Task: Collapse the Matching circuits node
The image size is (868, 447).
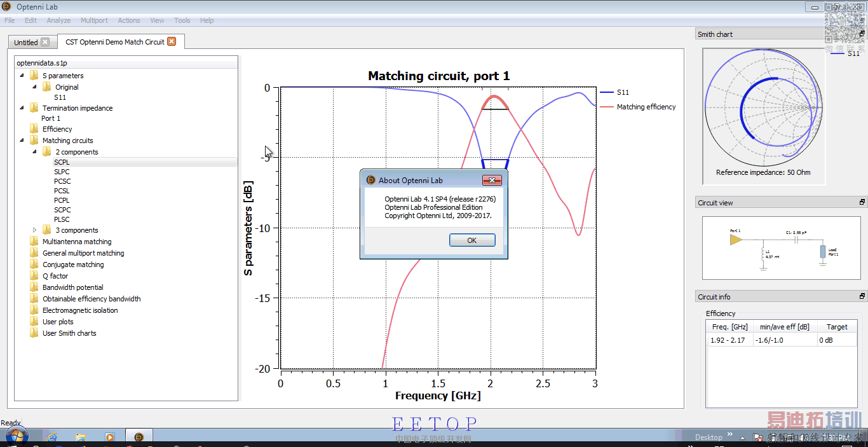Action: [22, 141]
